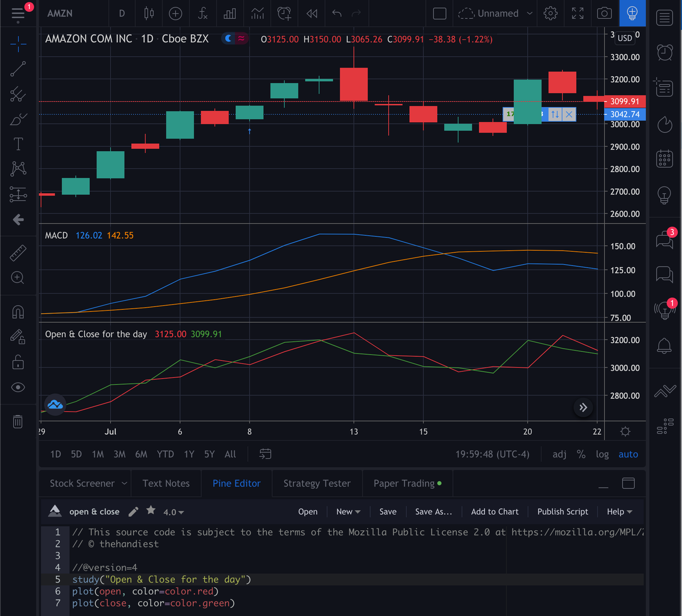
Task: Click the go to date icon
Action: click(x=265, y=454)
